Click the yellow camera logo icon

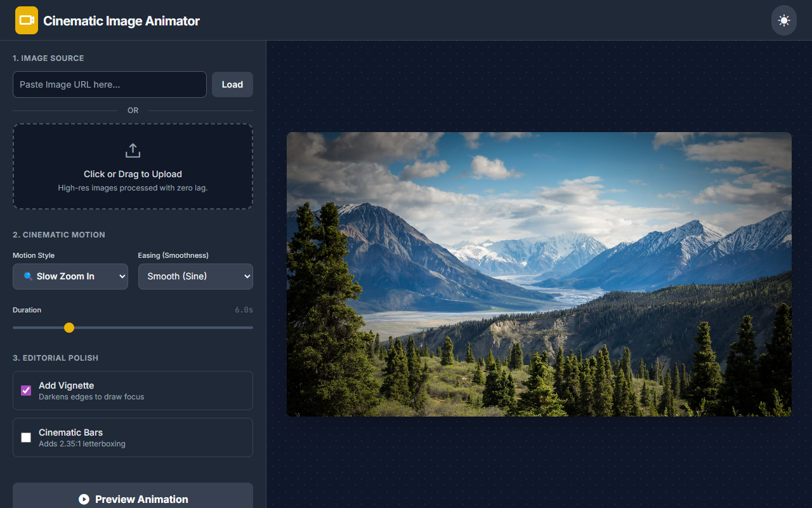[27, 20]
